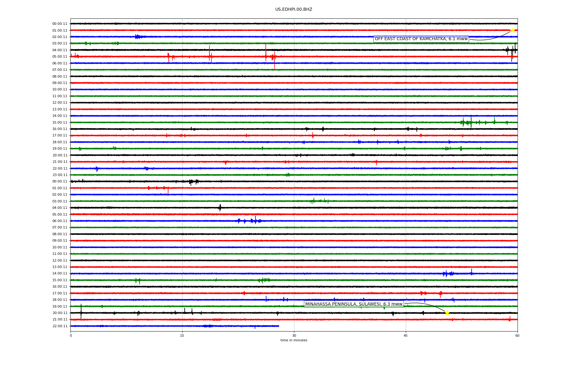This screenshot has height=368, width=588.
Task: Click the x-axis tick label 60
Action: [517, 335]
